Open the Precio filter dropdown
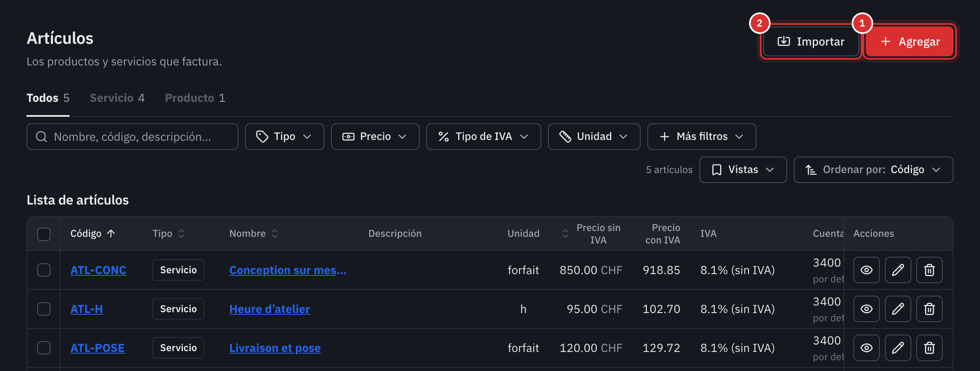Screen dimensions: 980x371 click(x=375, y=137)
